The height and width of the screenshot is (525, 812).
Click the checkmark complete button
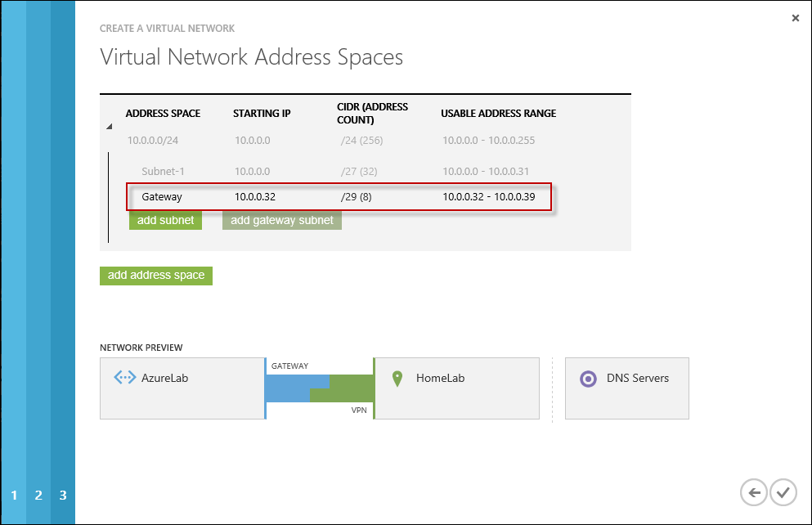point(783,492)
